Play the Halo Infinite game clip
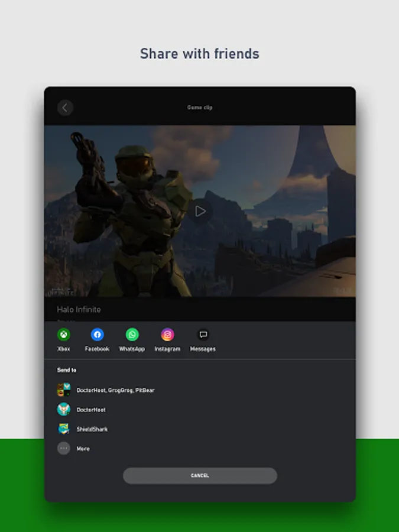 [x=200, y=212]
